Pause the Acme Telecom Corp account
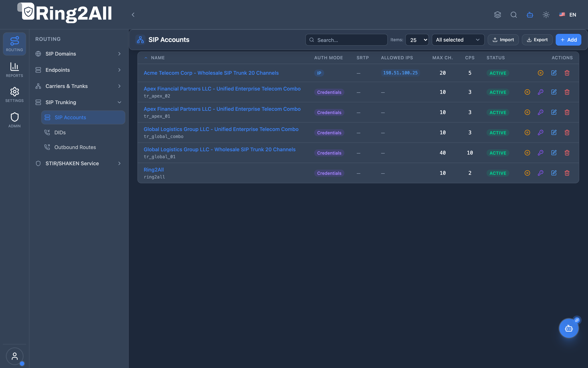The image size is (588, 368). [x=540, y=73]
